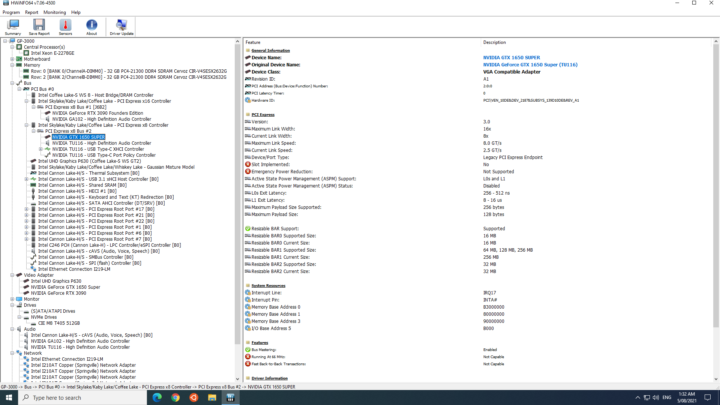Viewport: 720px width, 405px height.
Task: Select NVIDIA TU116 USB Type-C xHCI Controller
Action: (98, 149)
